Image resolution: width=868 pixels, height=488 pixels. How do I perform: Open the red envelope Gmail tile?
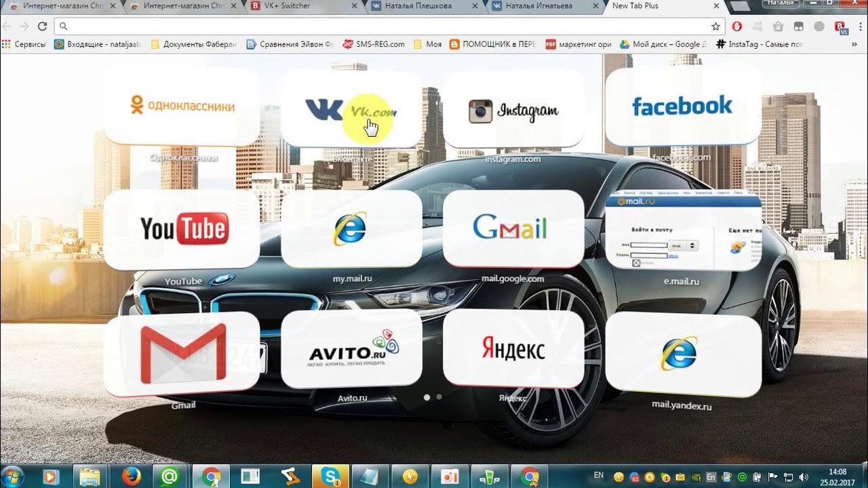pos(182,354)
